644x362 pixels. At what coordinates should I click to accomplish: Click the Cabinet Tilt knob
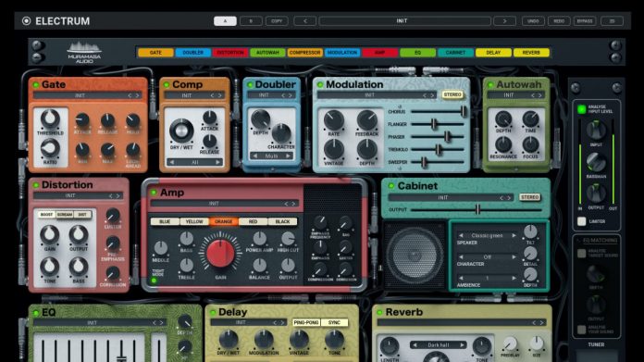530,231
